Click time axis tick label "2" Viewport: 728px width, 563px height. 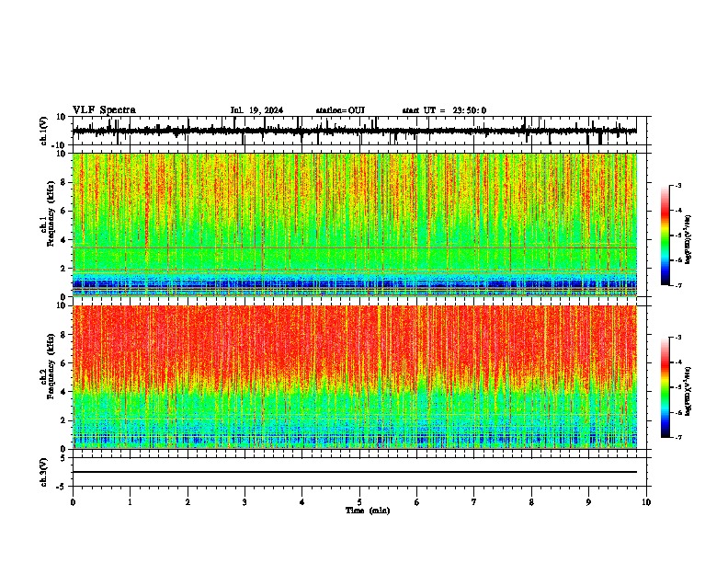pyautogui.click(x=188, y=502)
